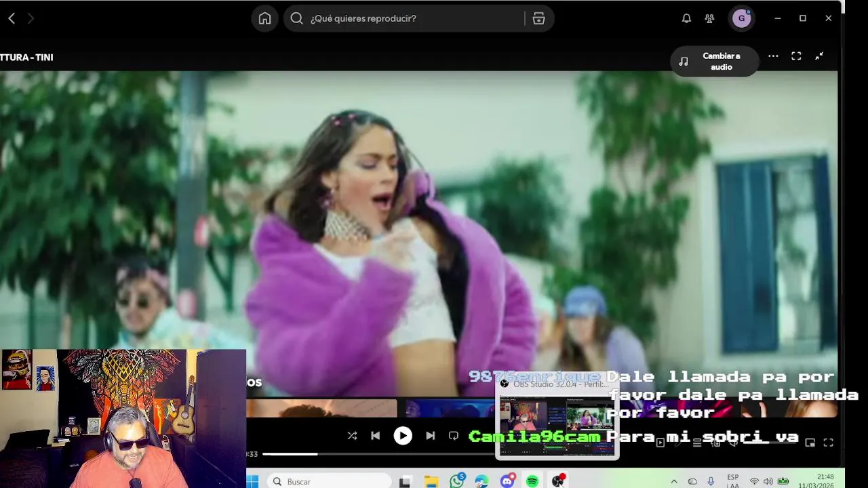Click the 'TTURA - TINI' video title
The width and height of the screenshot is (868, 488).
26,58
